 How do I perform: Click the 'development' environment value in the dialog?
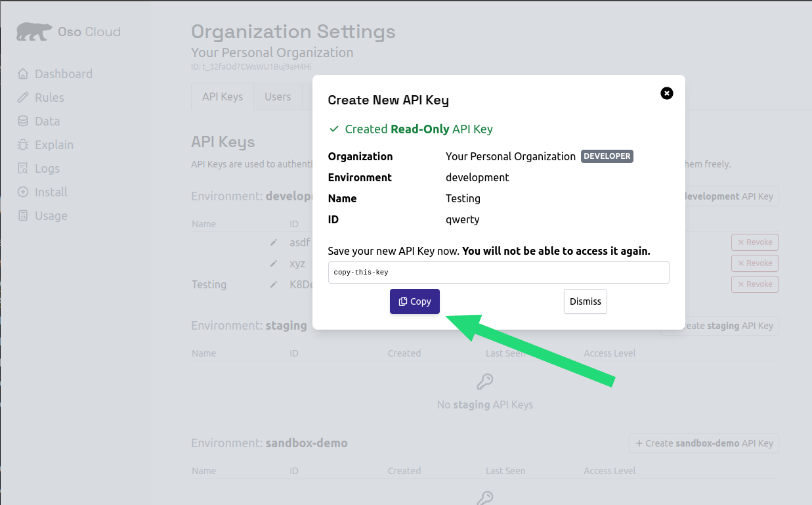pyautogui.click(x=477, y=177)
